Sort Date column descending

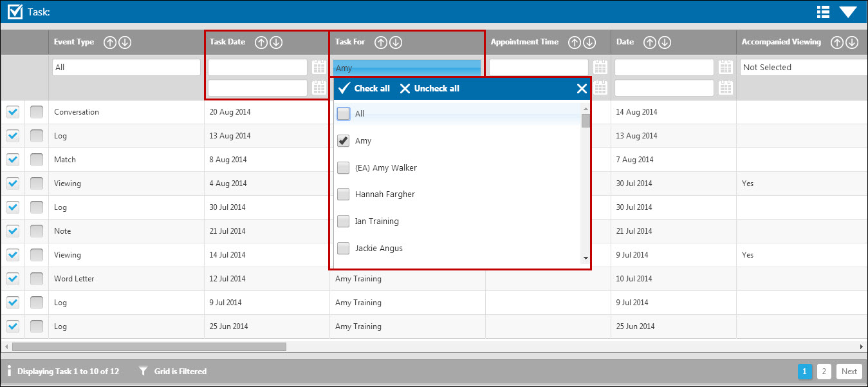point(665,42)
